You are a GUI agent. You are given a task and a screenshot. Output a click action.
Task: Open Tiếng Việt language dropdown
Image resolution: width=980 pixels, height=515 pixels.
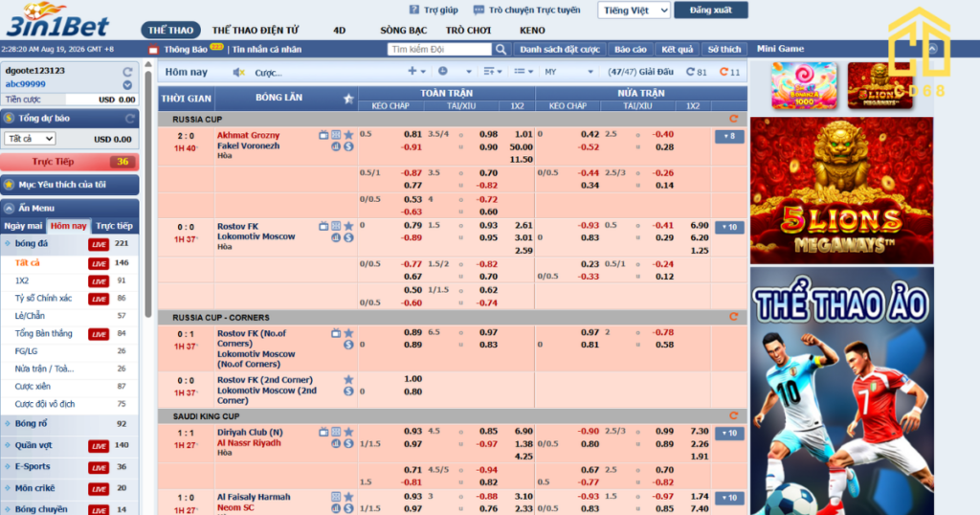point(634,10)
